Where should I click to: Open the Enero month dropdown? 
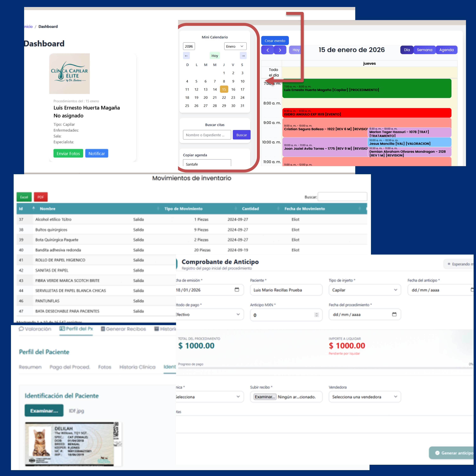[235, 46]
